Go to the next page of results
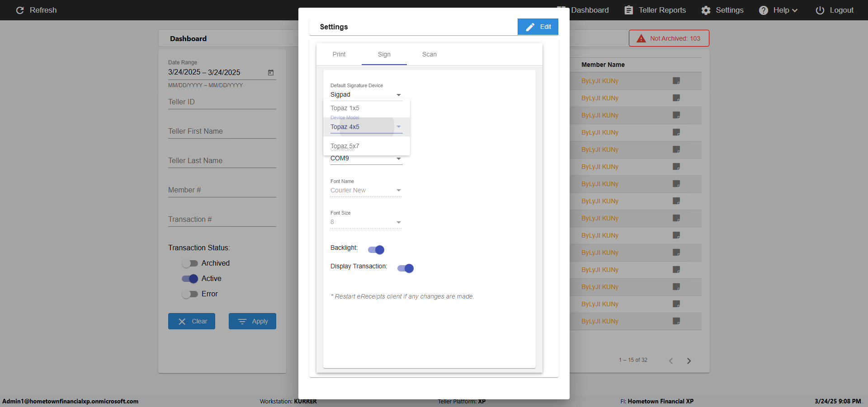 click(689, 360)
